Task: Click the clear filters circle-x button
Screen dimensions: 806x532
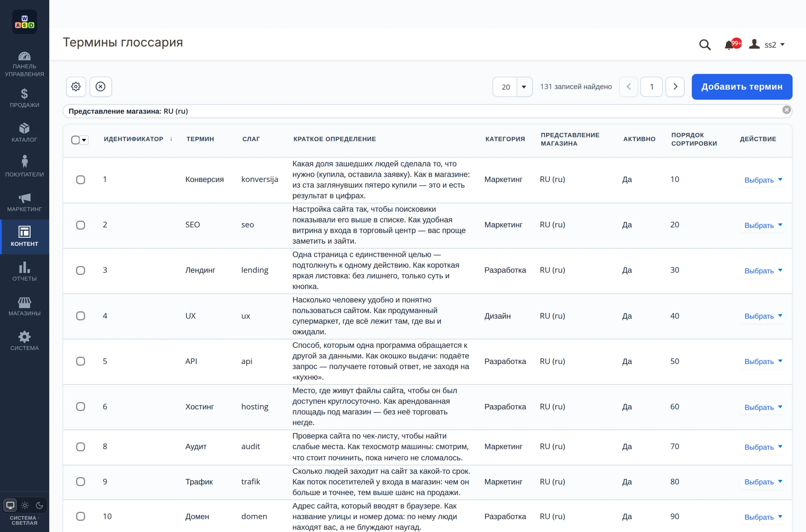Action: (x=100, y=86)
